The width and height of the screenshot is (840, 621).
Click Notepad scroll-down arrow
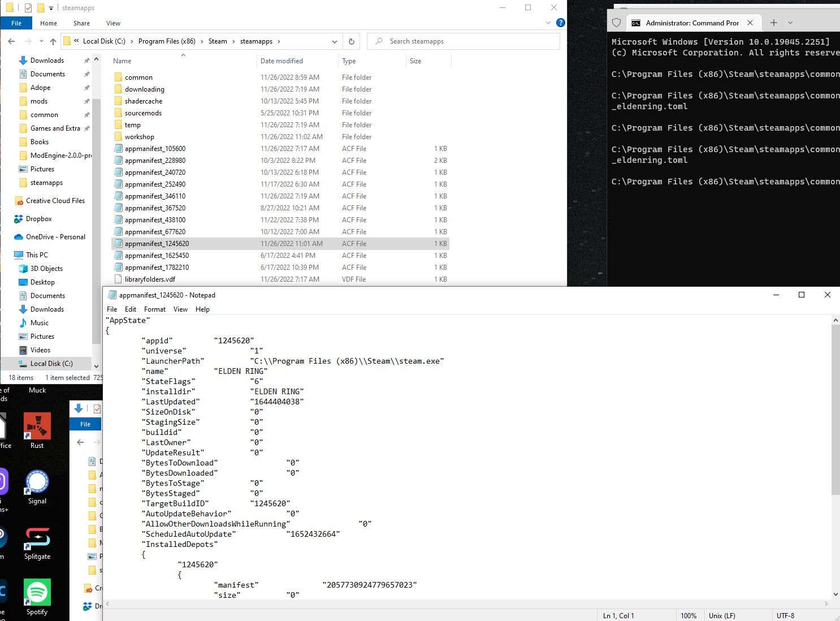(835, 594)
